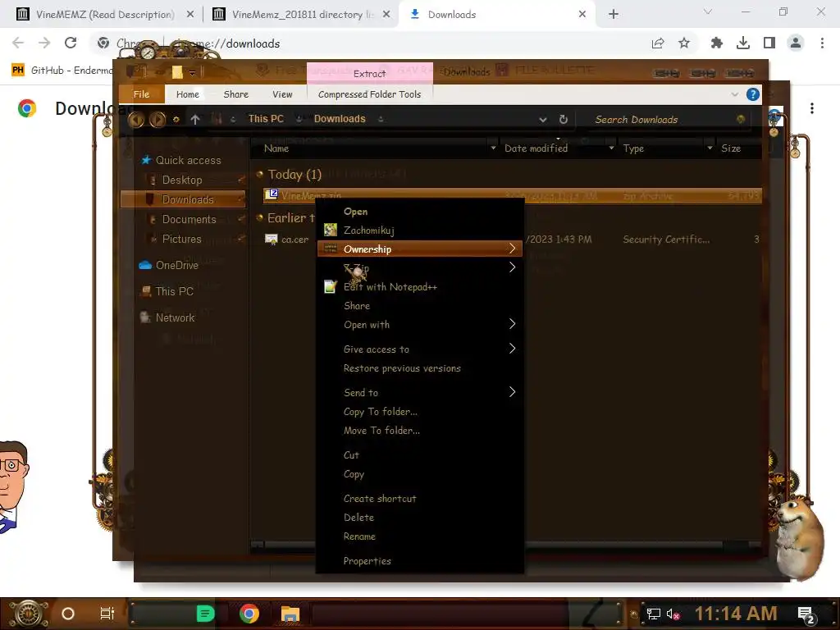Open notification center icon
The height and width of the screenshot is (630, 840).
click(806, 614)
